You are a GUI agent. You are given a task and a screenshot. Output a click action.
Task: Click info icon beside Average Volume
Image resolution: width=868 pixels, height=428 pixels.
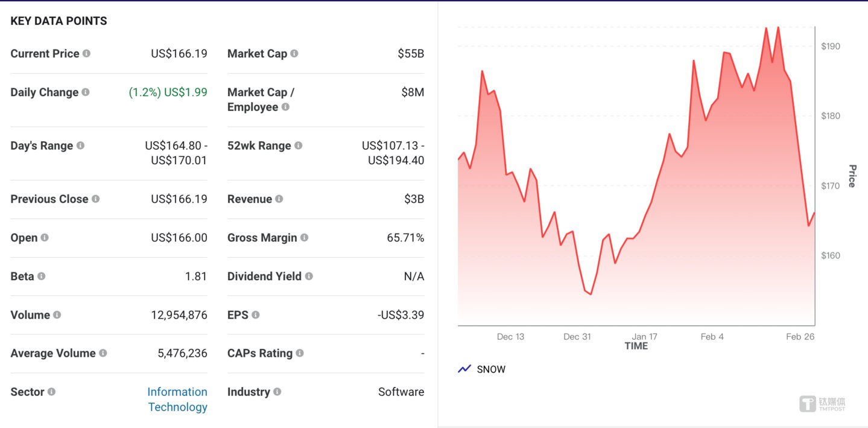103,353
